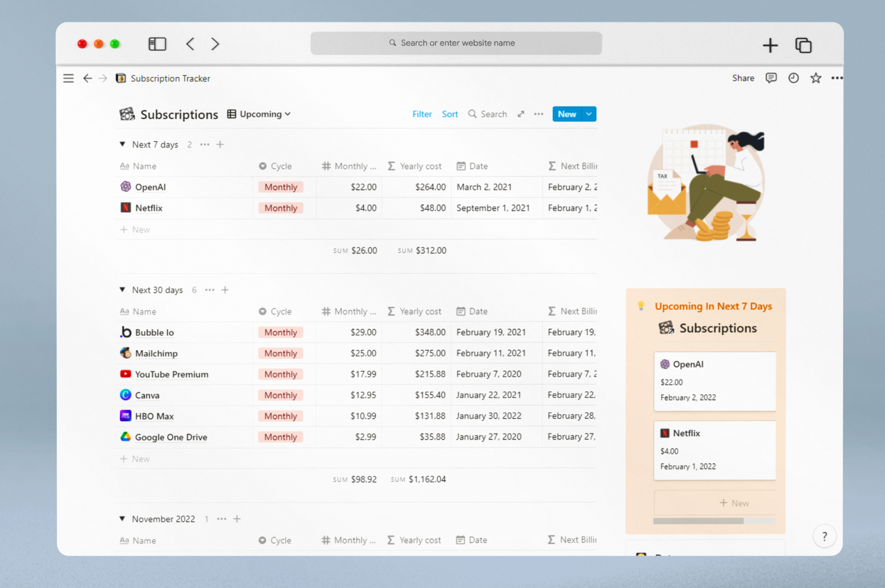Click the Google One Drive icon
Viewport: 885px width, 588px height.
pyautogui.click(x=125, y=437)
